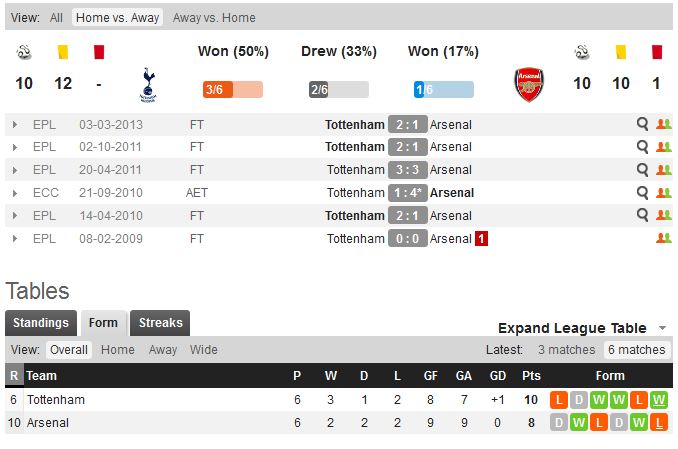This screenshot has height=449, width=678.
Task: Click magnifier icon for 21-09-2010 ECC match
Action: [x=643, y=193]
